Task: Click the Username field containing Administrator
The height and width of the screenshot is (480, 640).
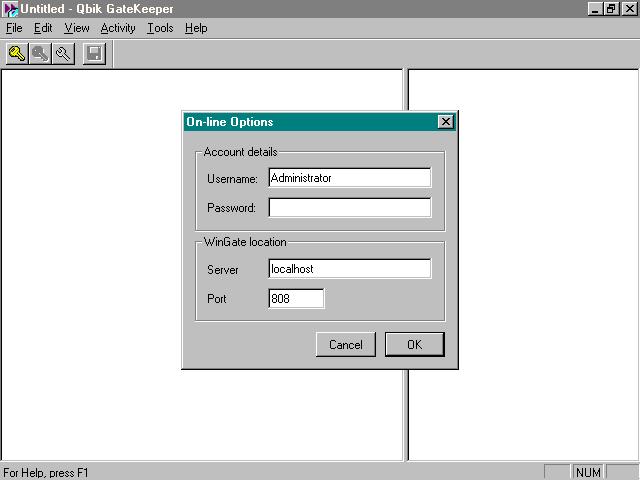Action: point(350,178)
